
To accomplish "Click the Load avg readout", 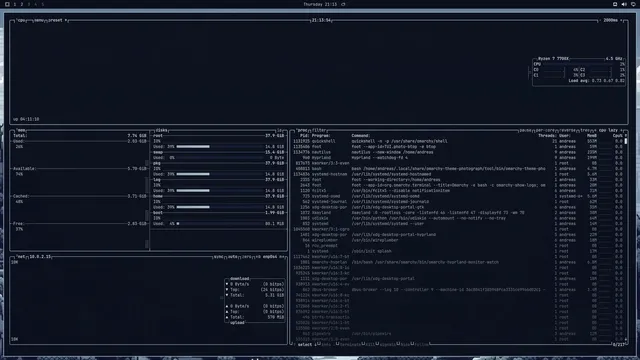I will (x=596, y=81).
